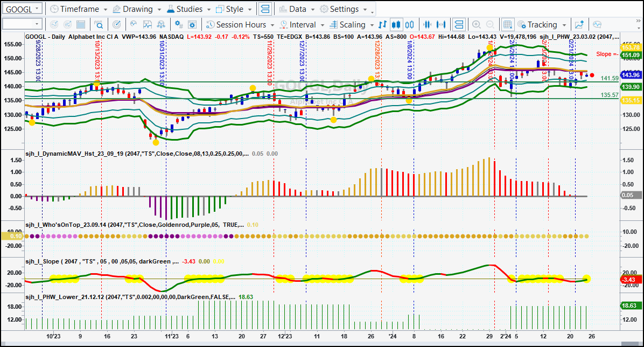
Task: Click the 11/29/2023 vertical date marker
Action: (x=270, y=63)
